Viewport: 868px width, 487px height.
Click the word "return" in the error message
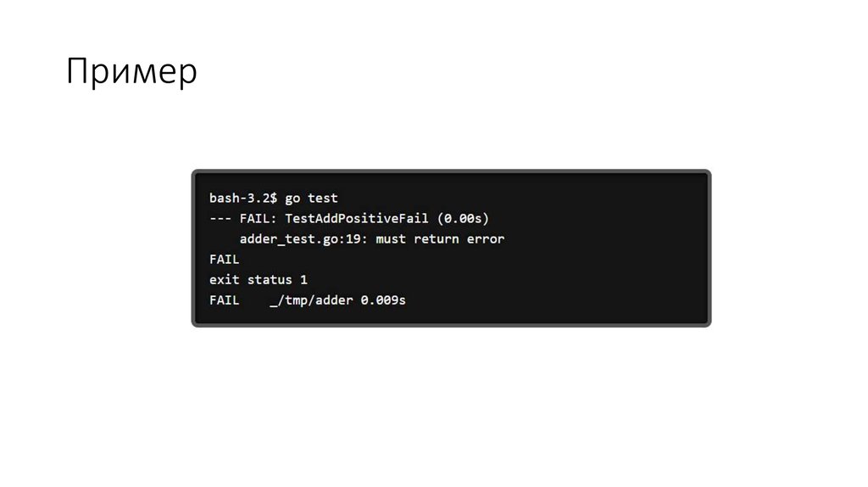(x=436, y=239)
